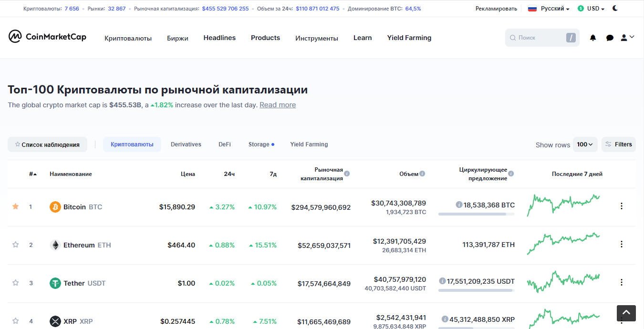Open Ethereum row three-dot menu
The image size is (644, 329).
click(621, 244)
